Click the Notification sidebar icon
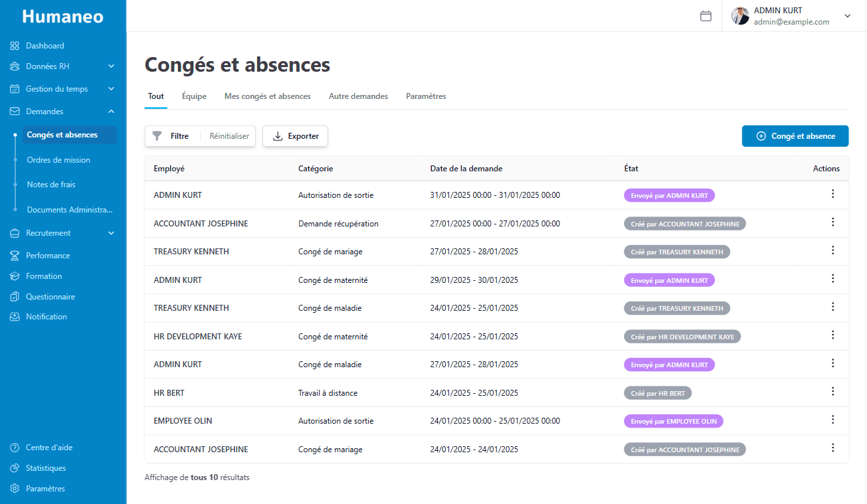867x504 pixels. pos(15,317)
